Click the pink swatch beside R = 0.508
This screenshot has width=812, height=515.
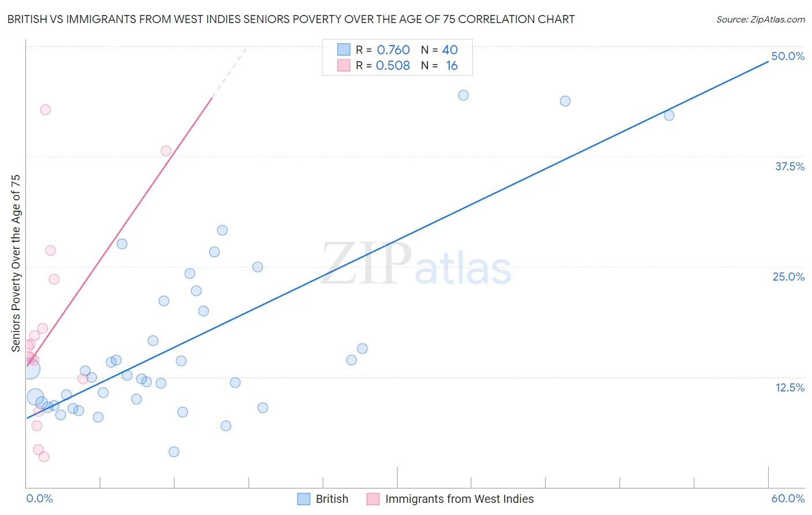(x=344, y=65)
